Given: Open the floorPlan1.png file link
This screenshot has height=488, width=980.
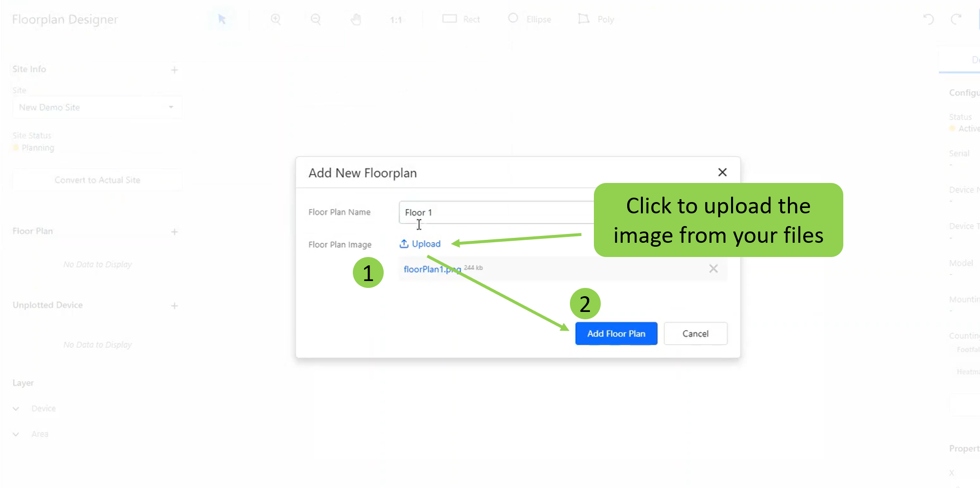Looking at the screenshot, I should tap(432, 269).
